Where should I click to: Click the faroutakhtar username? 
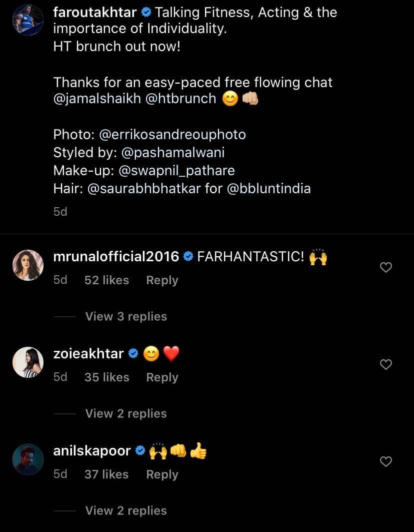tap(94, 13)
